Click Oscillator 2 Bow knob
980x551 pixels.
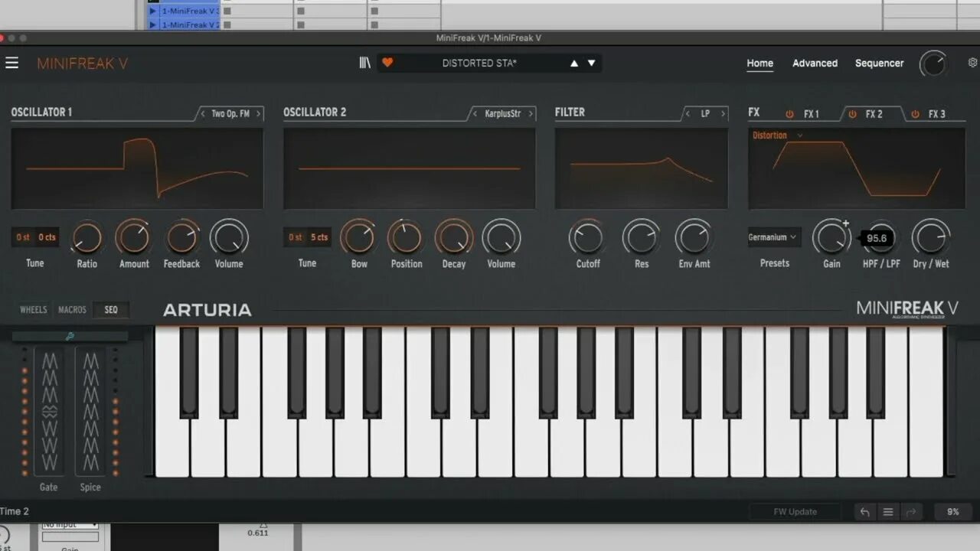(358, 237)
